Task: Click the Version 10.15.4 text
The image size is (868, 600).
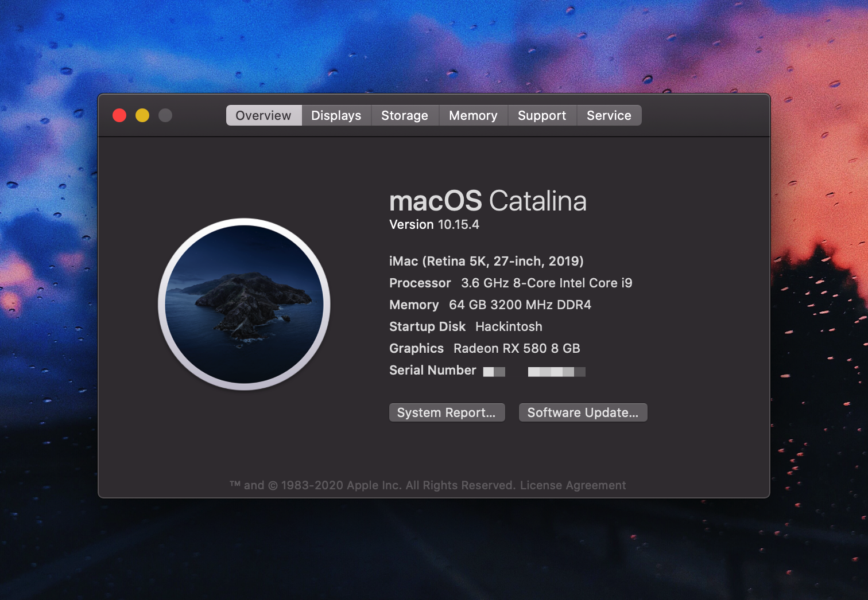Action: (434, 224)
